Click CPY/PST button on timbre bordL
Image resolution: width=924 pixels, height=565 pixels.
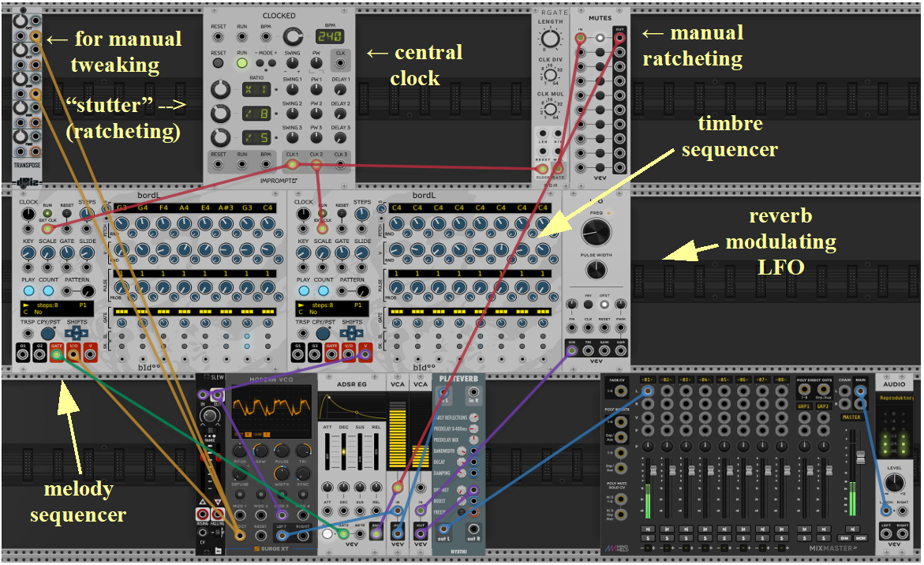[324, 334]
